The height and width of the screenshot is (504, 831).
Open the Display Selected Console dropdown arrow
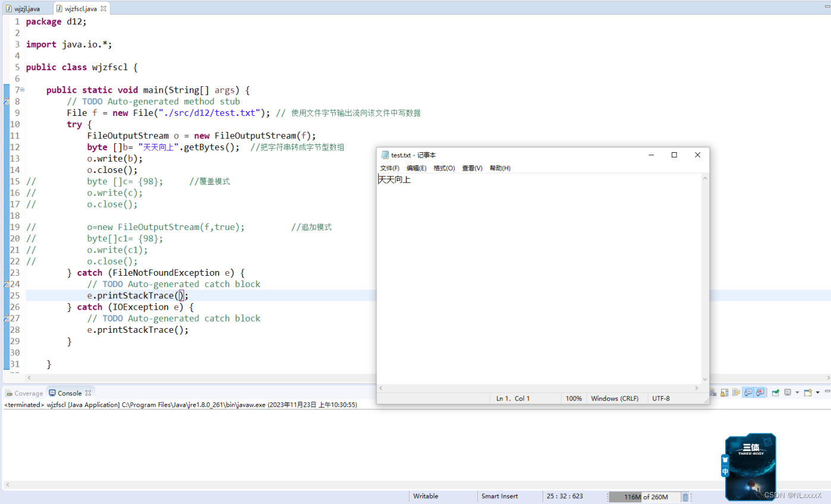tap(797, 392)
